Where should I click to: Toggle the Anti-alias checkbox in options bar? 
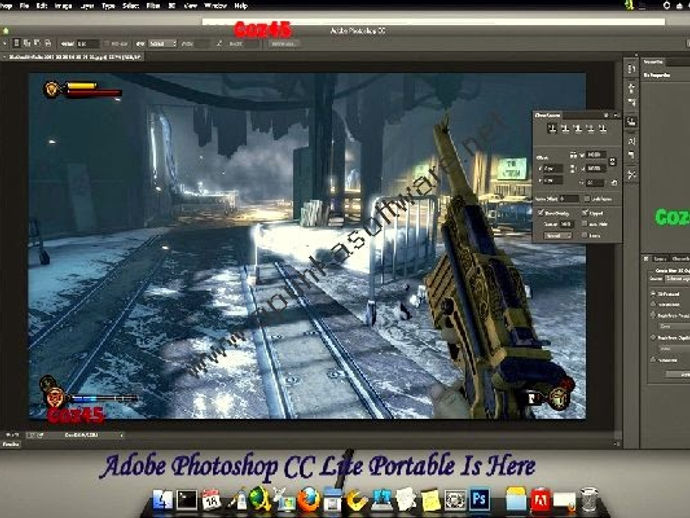(106, 43)
